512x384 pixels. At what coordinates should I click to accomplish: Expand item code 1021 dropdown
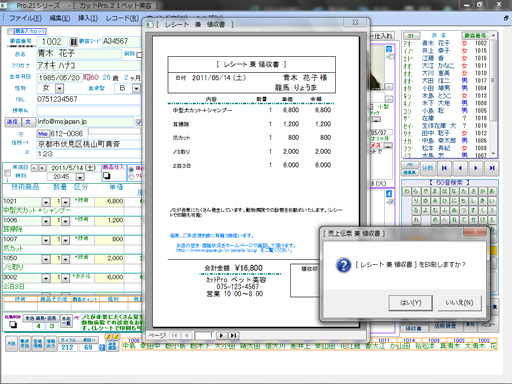46,202
